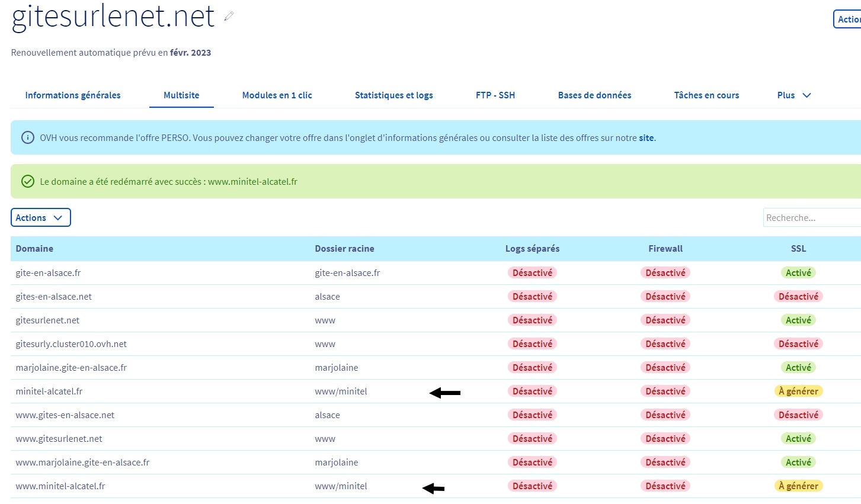The width and height of the screenshot is (861, 504).
Task: Open the Action button at top right
Action: (847, 19)
